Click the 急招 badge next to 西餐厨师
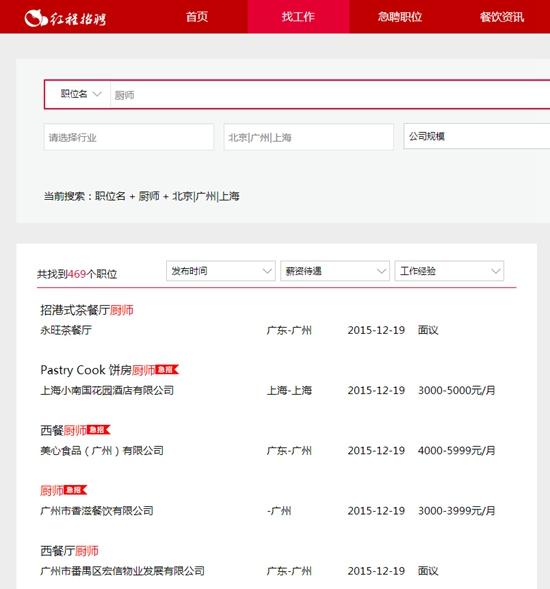 [99, 430]
